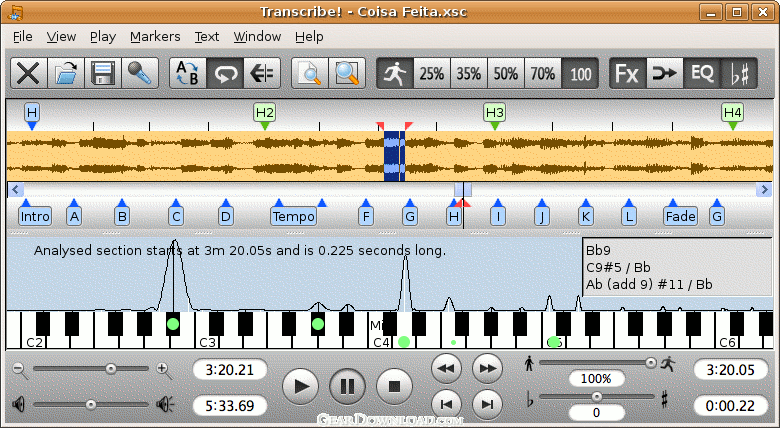Screen dimensions: 780x428
Task: Click the sharp symbol pitch icon
Action: click(664, 400)
